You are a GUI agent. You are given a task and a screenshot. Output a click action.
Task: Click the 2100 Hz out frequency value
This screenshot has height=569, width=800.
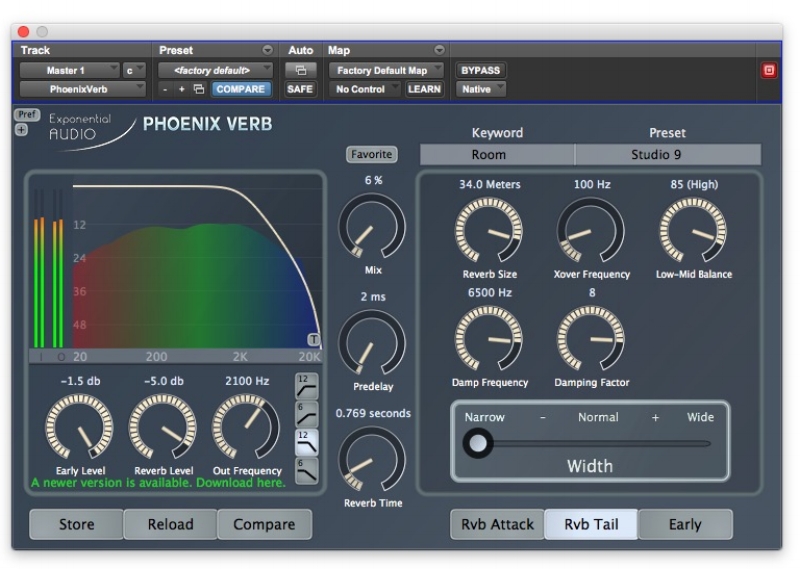point(247,381)
